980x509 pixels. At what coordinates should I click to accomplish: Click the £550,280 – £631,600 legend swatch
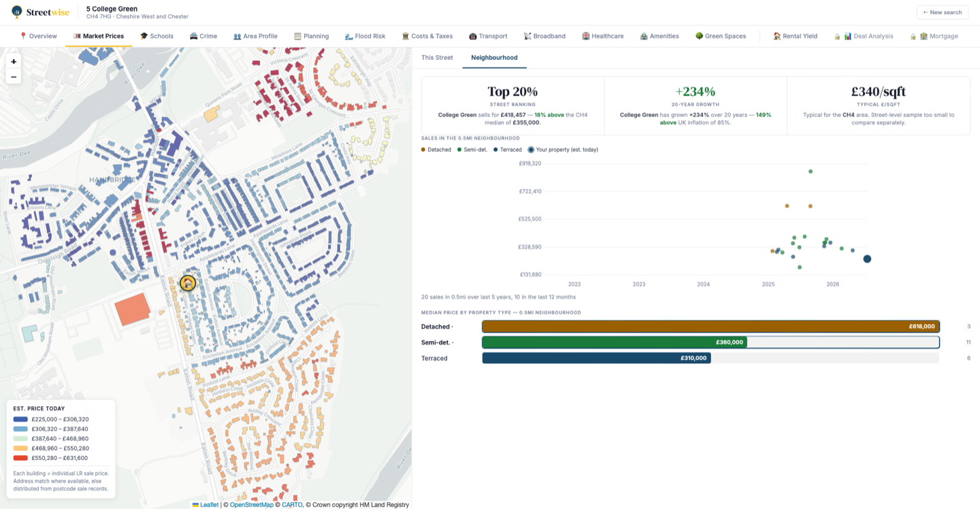[20, 458]
